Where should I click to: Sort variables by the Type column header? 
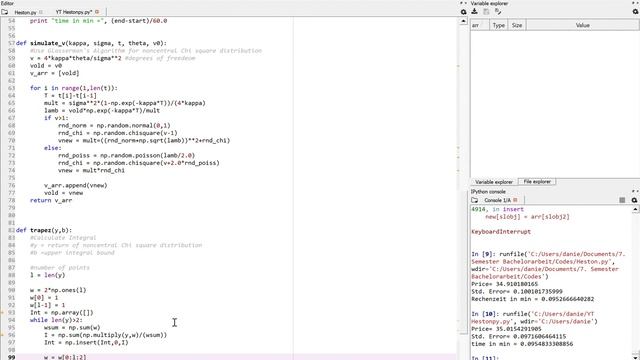coord(498,25)
